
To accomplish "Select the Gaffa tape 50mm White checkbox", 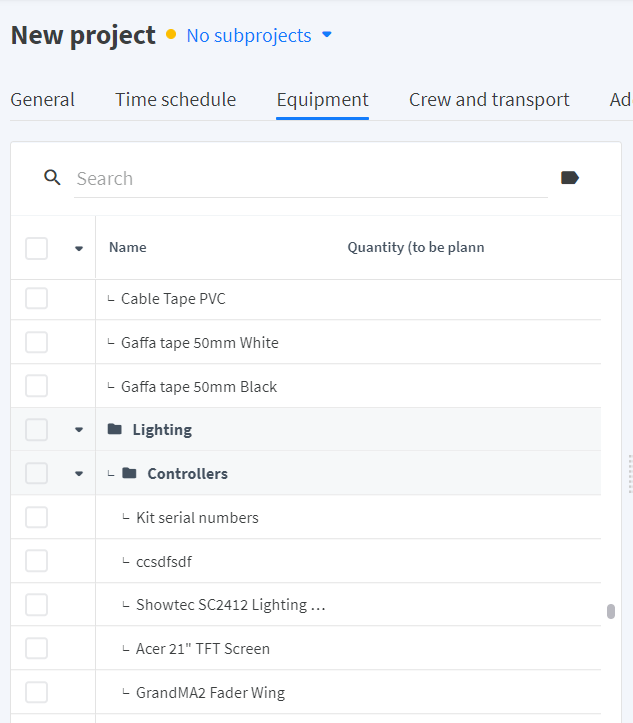I will 36,342.
